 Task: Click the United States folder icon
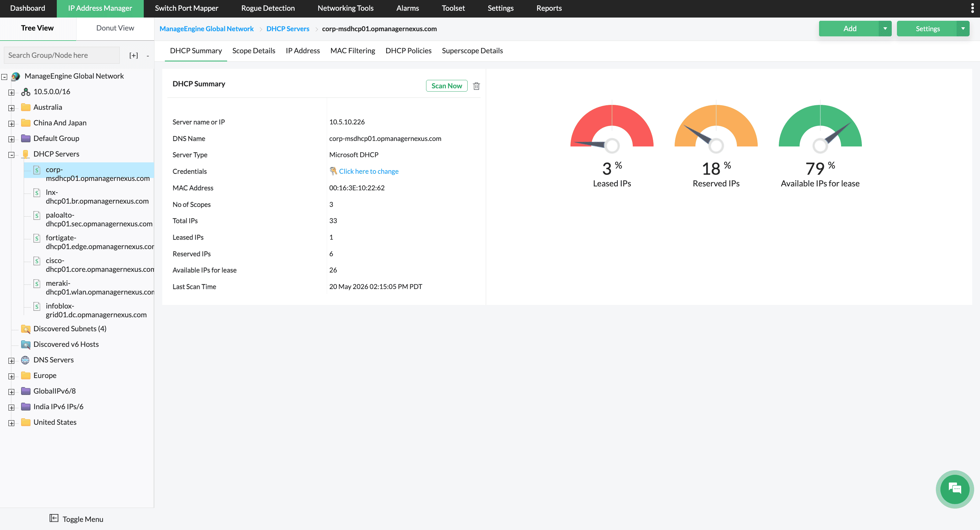(x=26, y=423)
